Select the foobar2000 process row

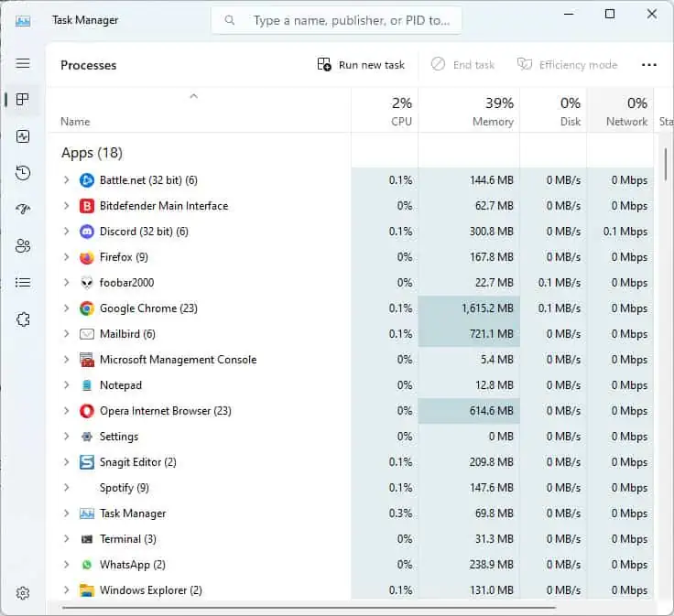[x=351, y=283]
